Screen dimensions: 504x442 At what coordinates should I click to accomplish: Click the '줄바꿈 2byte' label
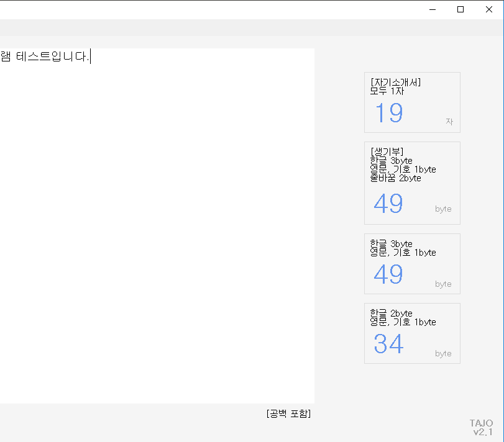(395, 178)
